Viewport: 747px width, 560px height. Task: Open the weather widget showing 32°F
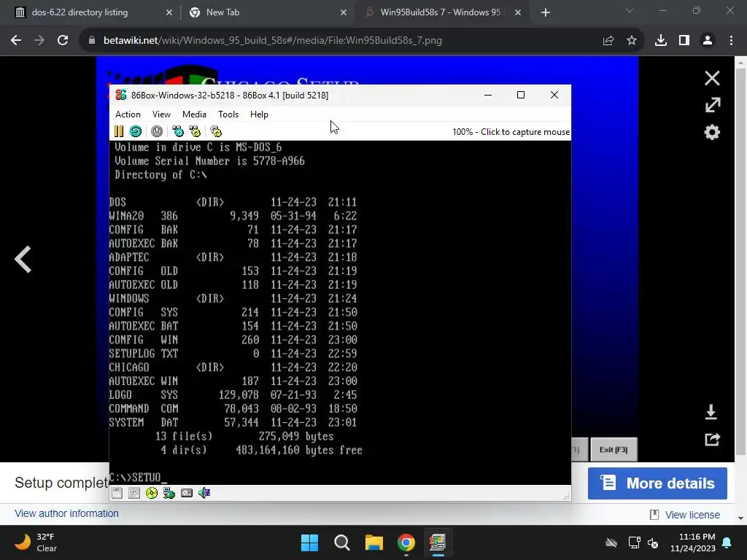[x=36, y=542]
